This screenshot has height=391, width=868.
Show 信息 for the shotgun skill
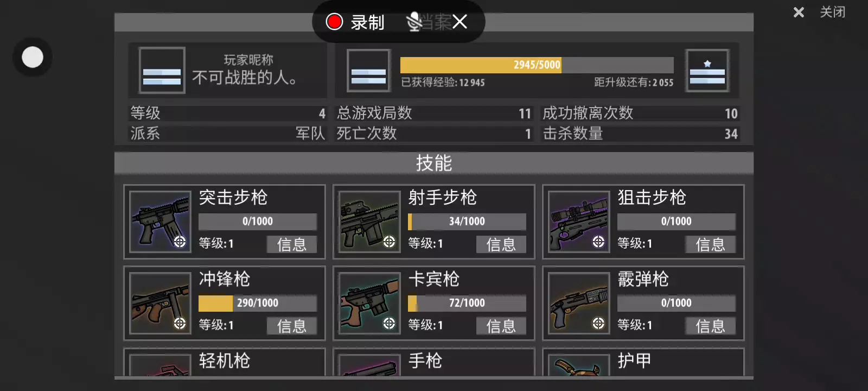point(711,326)
